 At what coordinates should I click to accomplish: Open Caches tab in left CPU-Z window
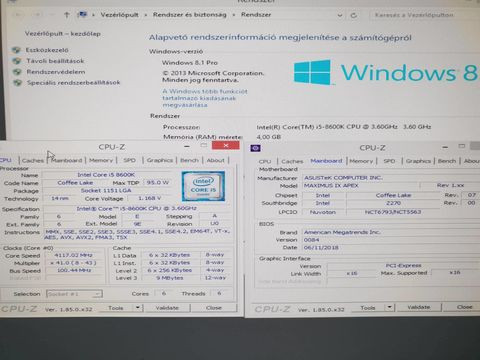(x=33, y=160)
